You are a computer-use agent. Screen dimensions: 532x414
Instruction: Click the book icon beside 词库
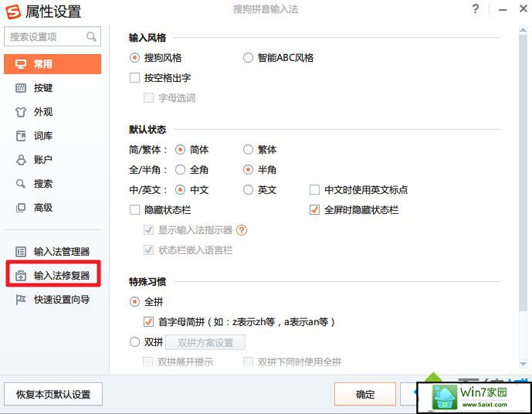[x=21, y=136]
